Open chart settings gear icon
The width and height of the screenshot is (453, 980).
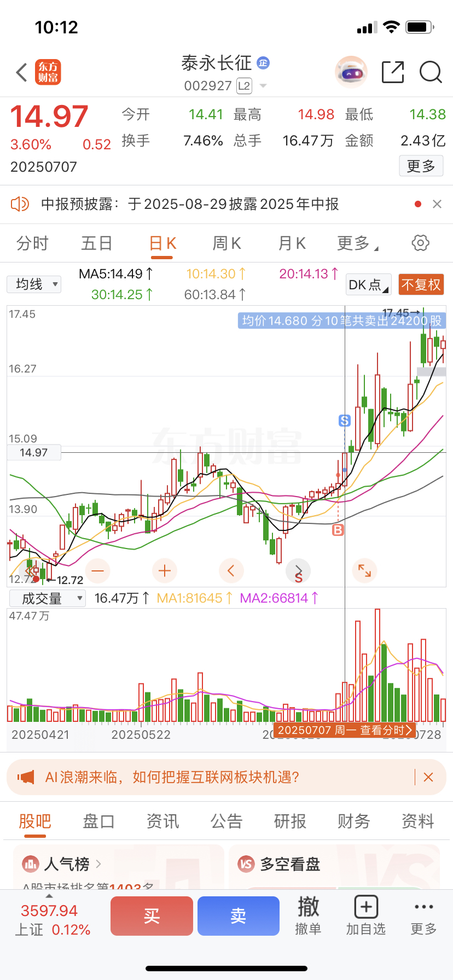click(x=420, y=243)
